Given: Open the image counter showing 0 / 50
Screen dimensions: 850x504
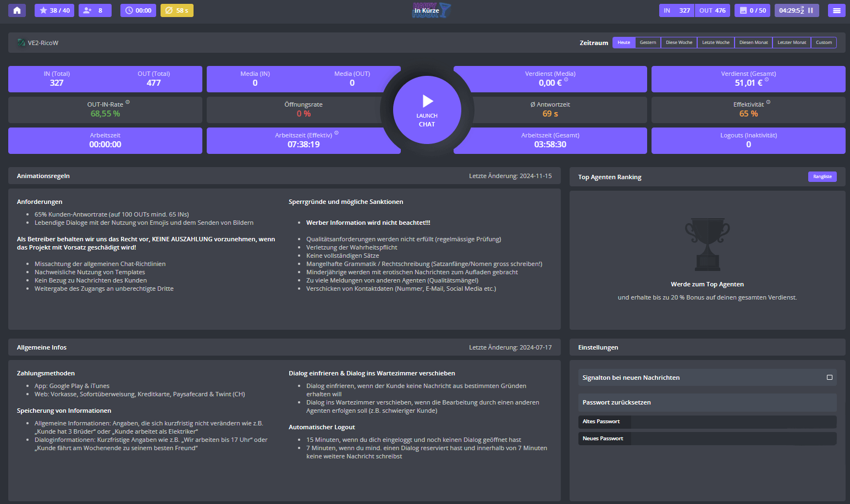Looking at the screenshot, I should click(752, 10).
